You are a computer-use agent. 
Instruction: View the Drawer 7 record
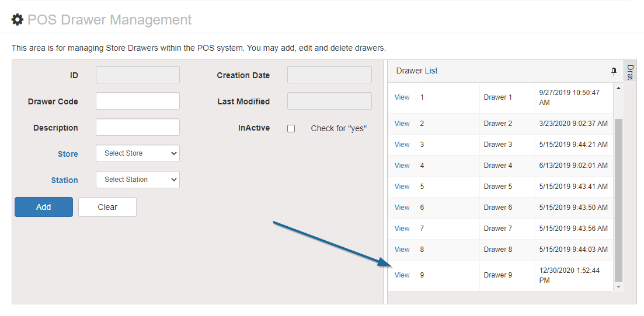(402, 228)
